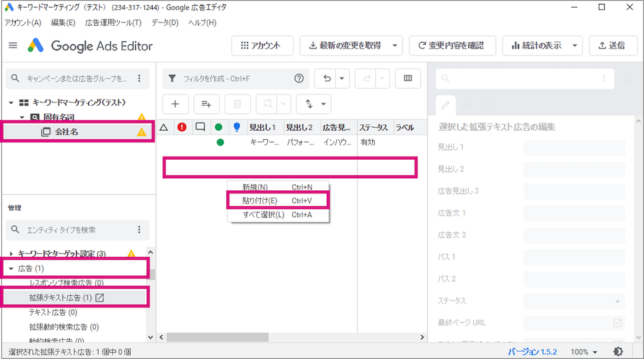
Task: Expand キーワードとターゲット設定 (3) node
Action: [11, 254]
